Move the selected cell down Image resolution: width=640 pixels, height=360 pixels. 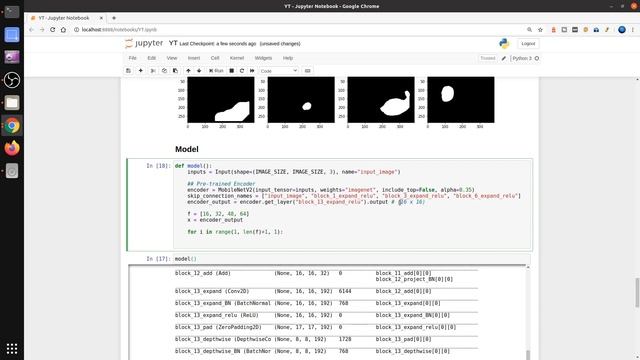tap(199, 71)
